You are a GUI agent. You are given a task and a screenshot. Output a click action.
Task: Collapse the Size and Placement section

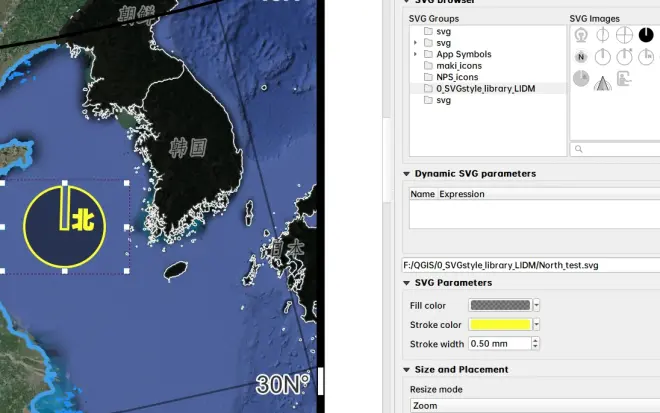[407, 370]
